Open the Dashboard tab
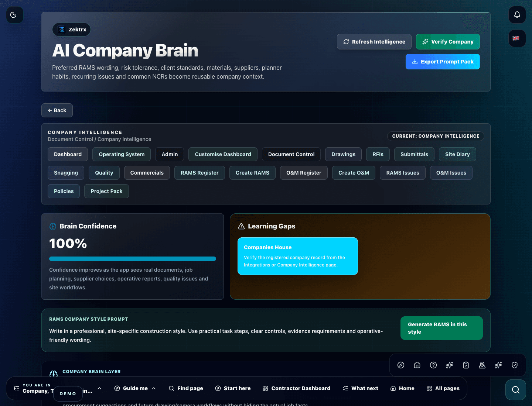 pyautogui.click(x=68, y=154)
